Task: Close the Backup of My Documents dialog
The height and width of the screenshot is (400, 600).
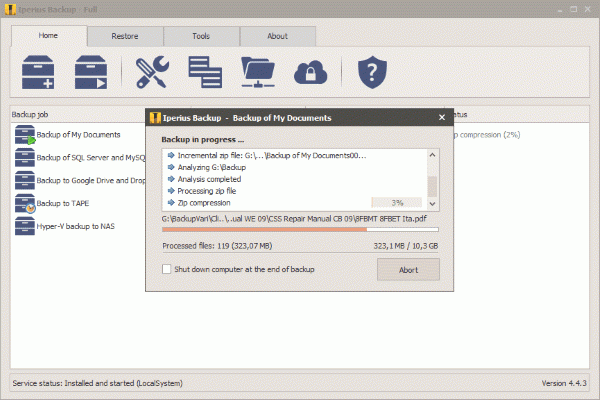Action: pos(441,117)
